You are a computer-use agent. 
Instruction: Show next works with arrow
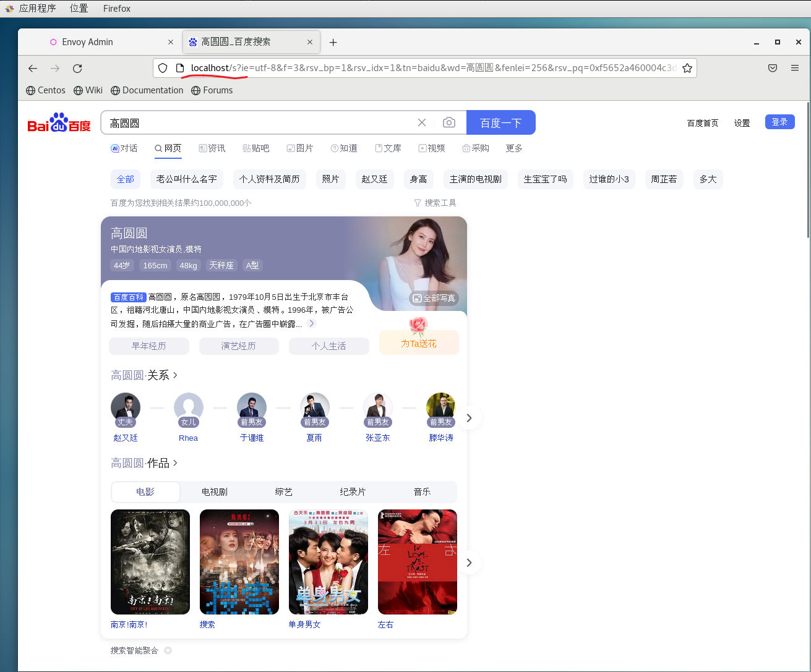pos(469,563)
